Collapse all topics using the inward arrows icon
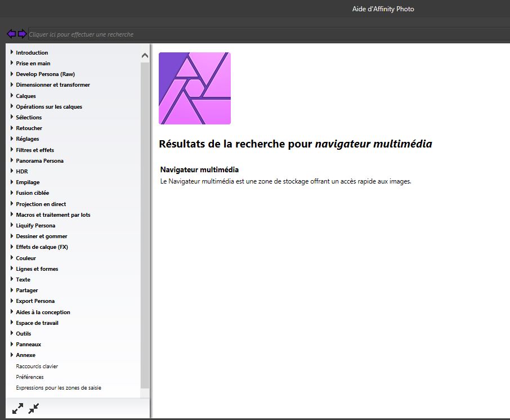 tap(34, 408)
